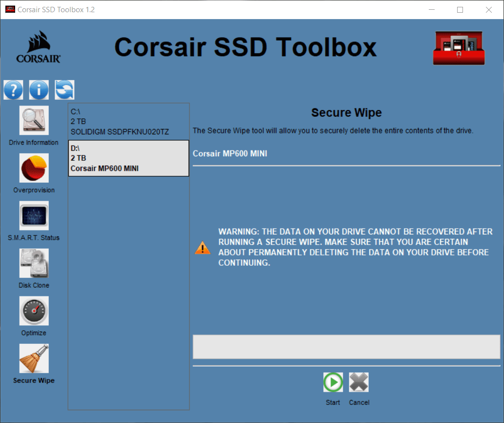Image resolution: width=504 pixels, height=423 pixels.
Task: Refresh the drive list
Action: pos(64,90)
